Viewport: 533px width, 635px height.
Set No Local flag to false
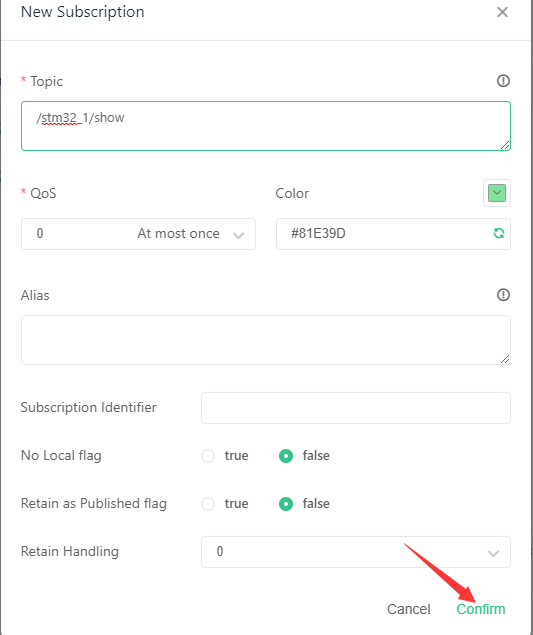pyautogui.click(x=286, y=456)
